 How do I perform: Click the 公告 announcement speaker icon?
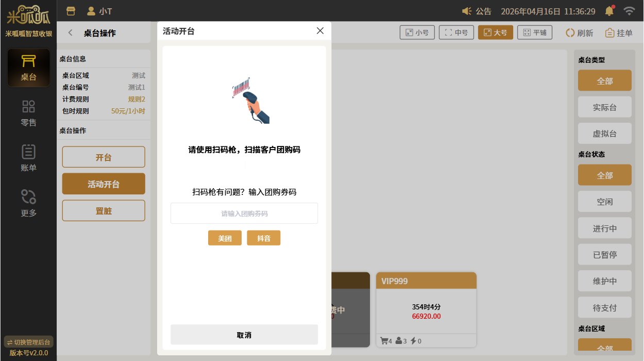(x=467, y=11)
